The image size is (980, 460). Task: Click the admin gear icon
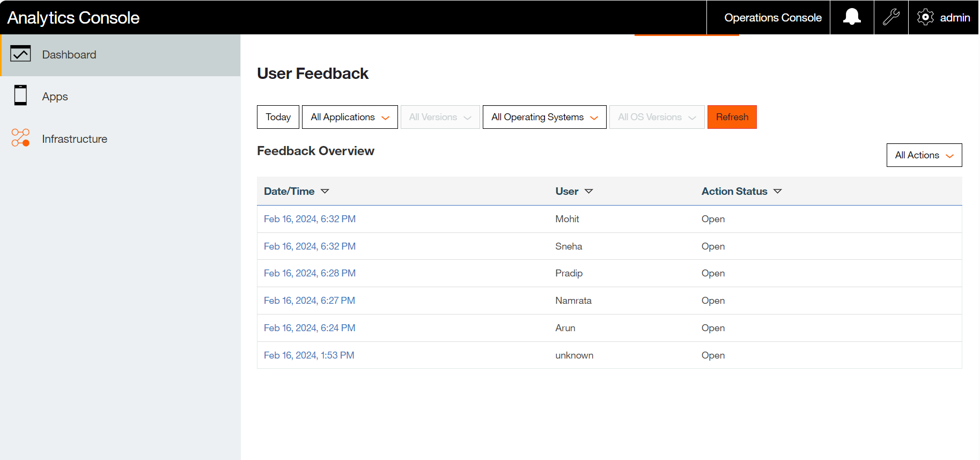tap(925, 17)
